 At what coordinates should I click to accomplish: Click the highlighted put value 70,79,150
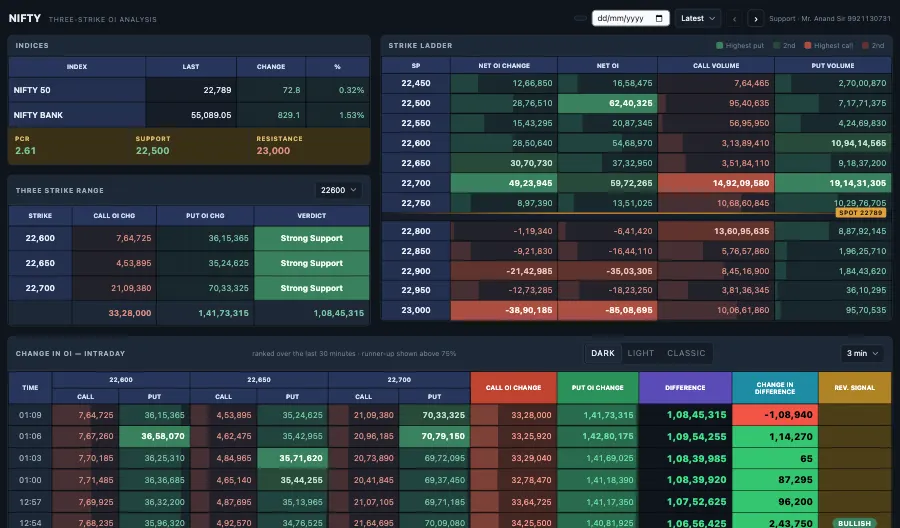(x=435, y=436)
